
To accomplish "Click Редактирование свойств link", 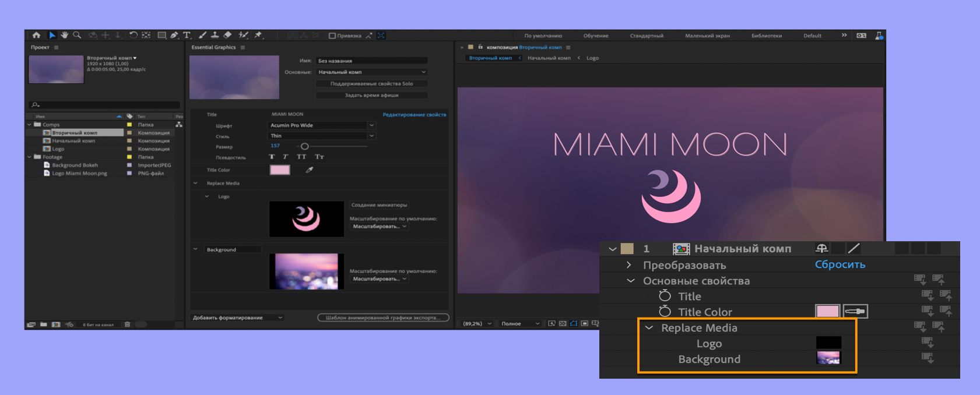I will click(x=414, y=115).
